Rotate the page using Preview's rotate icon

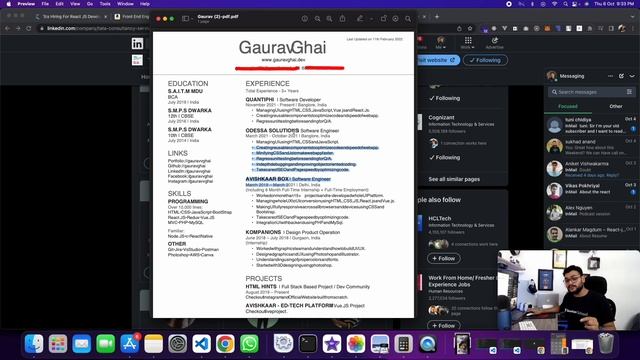(383, 19)
